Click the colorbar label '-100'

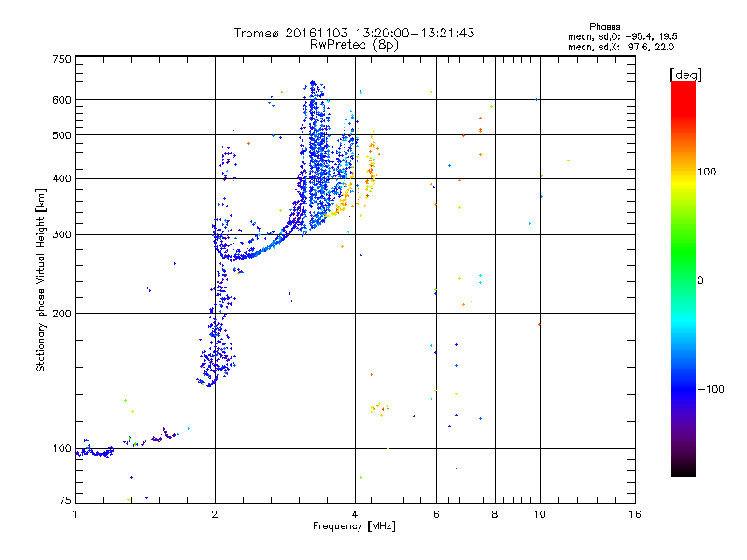[711, 389]
